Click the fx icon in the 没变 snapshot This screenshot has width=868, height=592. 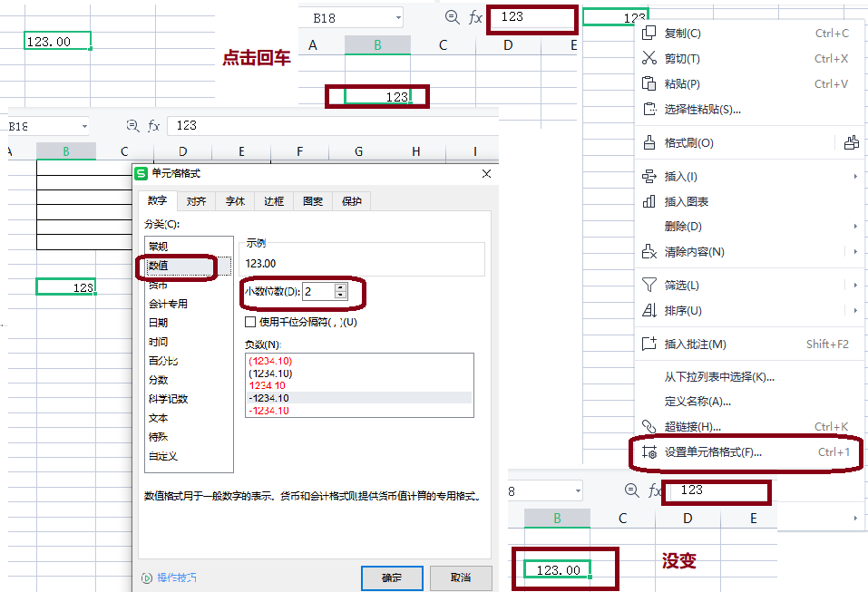coord(654,490)
